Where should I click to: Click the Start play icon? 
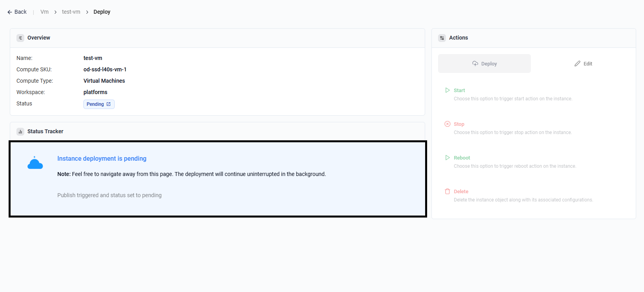447,90
